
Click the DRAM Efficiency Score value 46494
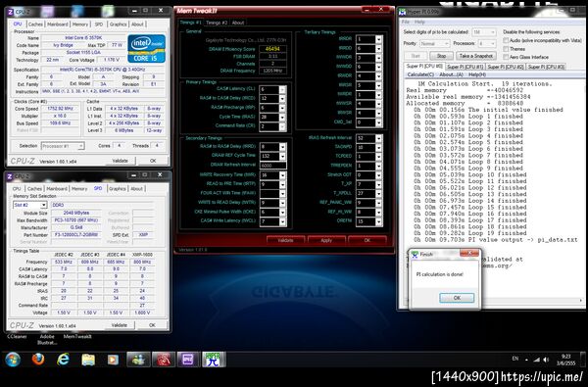point(272,49)
